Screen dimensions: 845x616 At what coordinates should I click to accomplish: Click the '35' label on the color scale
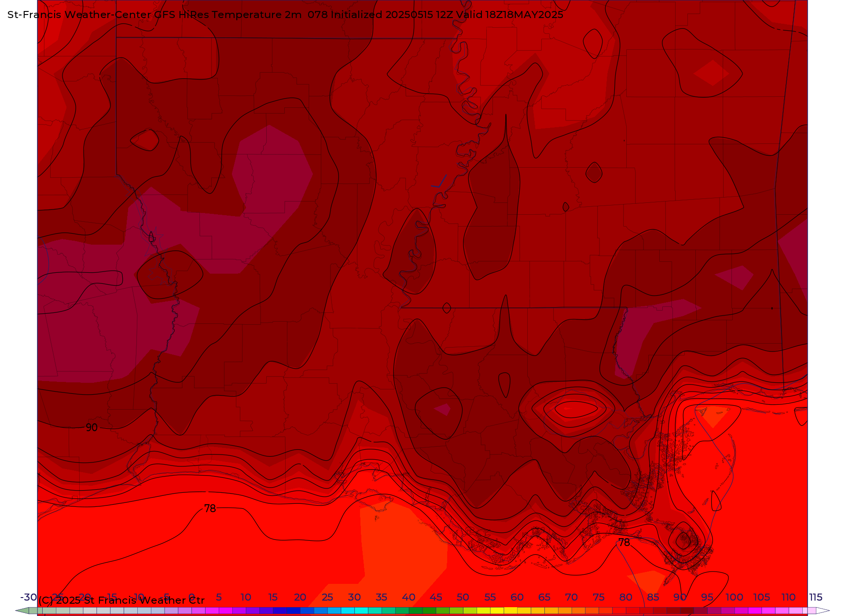(382, 597)
